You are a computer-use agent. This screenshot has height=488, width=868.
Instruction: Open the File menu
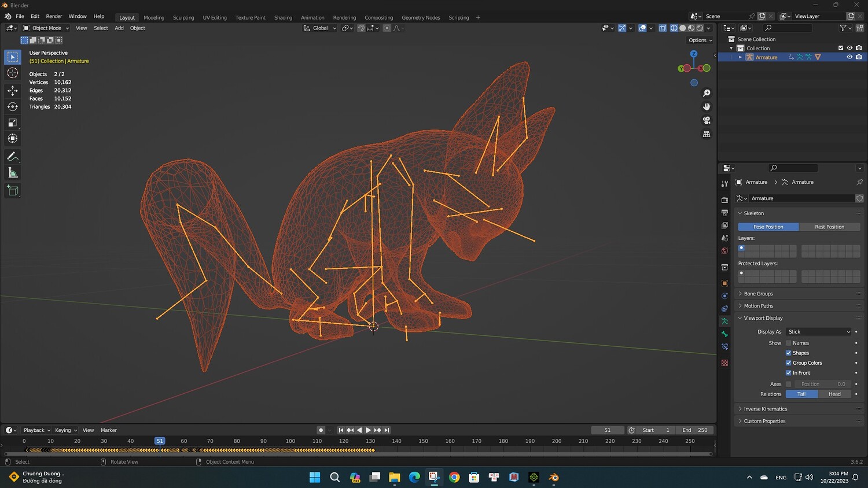[x=20, y=16]
